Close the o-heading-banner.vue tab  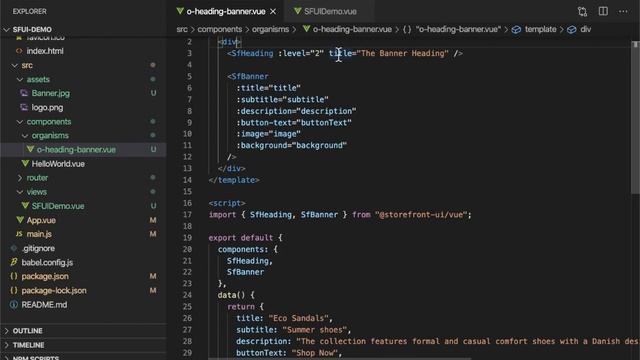[273, 11]
